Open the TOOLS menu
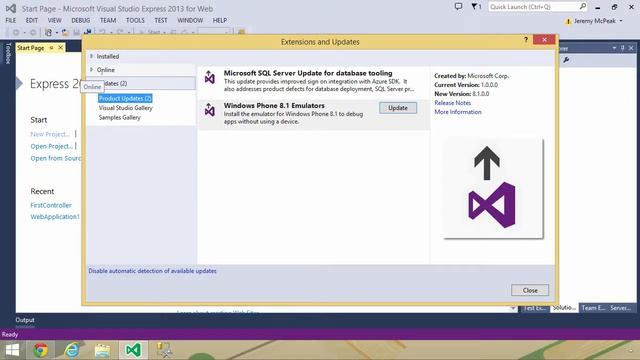 click(x=135, y=20)
